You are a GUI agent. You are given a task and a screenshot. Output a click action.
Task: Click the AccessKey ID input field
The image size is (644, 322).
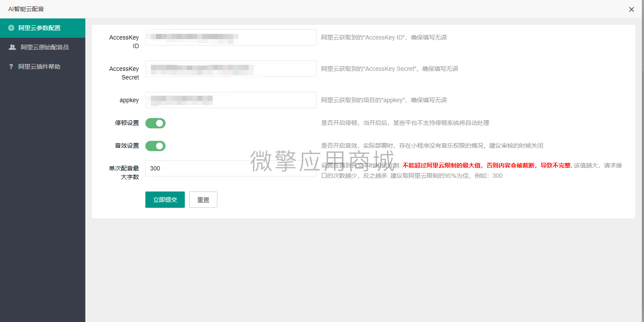coord(231,37)
